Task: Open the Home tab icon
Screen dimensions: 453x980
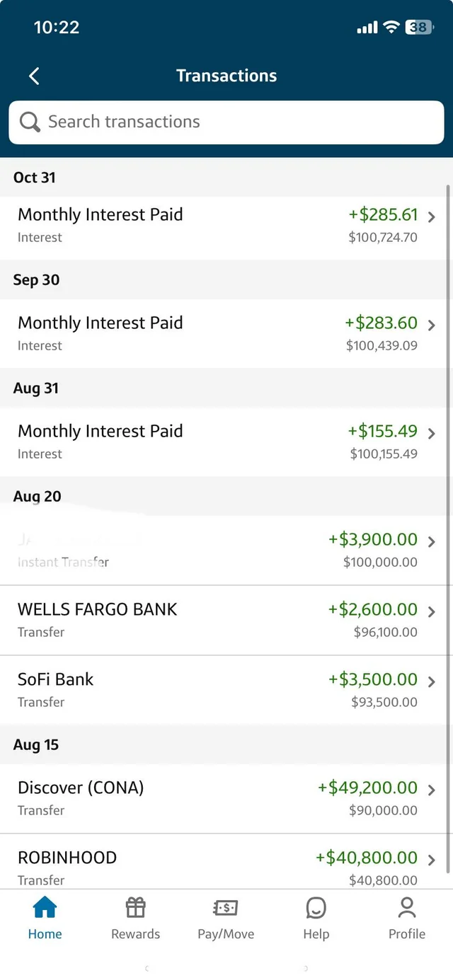Action: pos(45,907)
